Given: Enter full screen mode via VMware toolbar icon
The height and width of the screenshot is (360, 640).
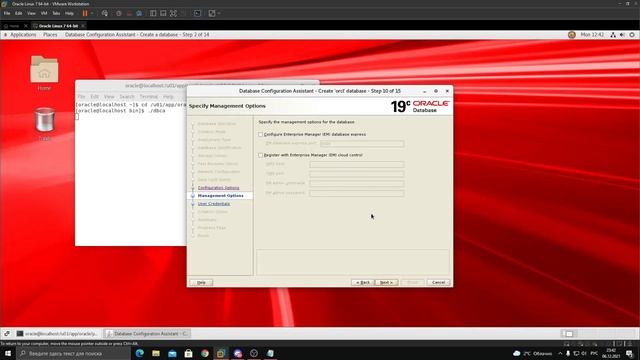Looking at the screenshot, I should pos(173,13).
